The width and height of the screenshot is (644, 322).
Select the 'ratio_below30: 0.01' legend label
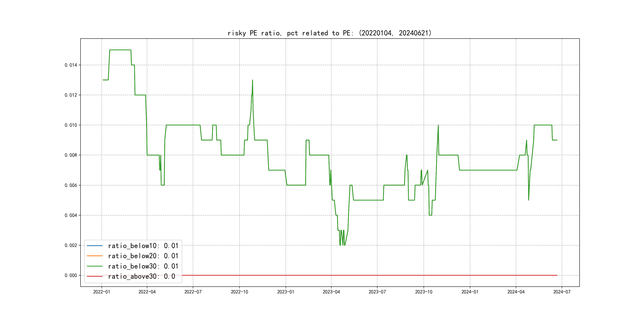click(x=143, y=266)
